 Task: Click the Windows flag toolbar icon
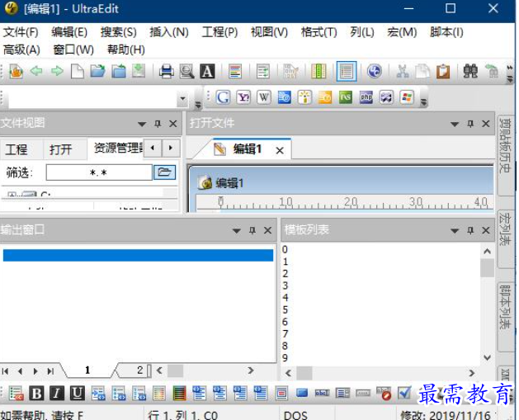[x=407, y=97]
